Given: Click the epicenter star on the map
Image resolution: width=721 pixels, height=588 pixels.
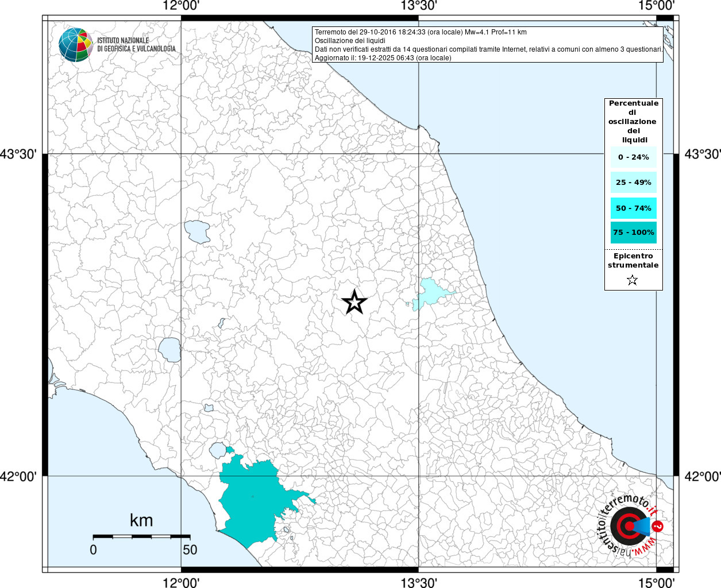Looking at the screenshot, I should click(354, 302).
